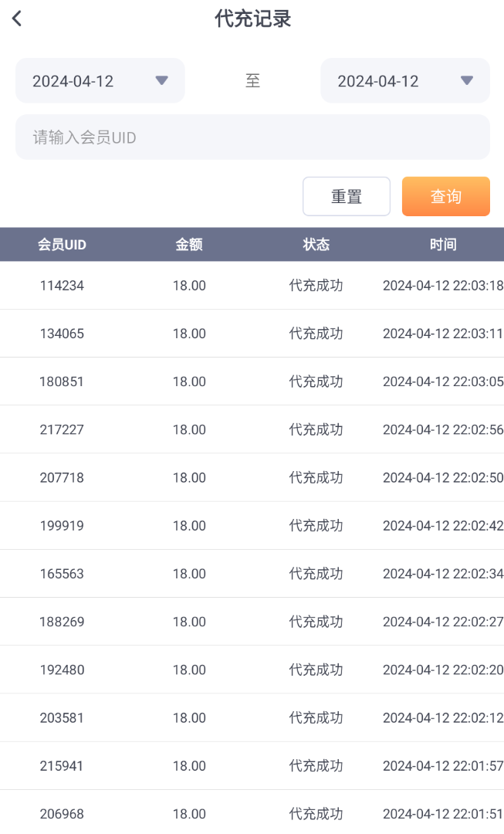The image size is (504, 834).
Task: Click the 会员UID column header
Action: 62,245
